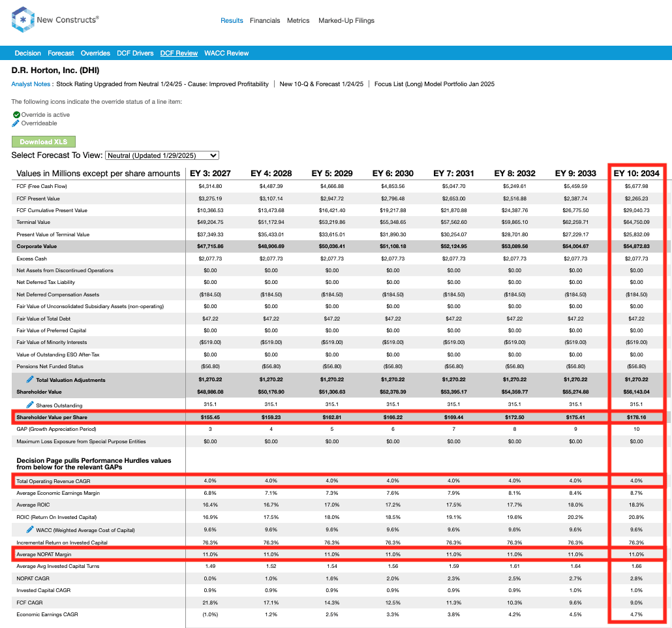Open the Analyst Notes link

[31, 84]
